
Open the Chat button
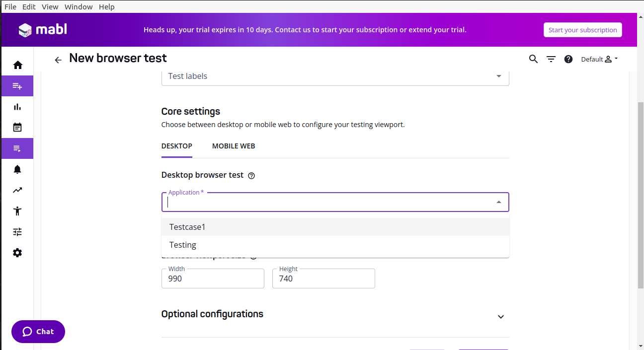pos(38,332)
